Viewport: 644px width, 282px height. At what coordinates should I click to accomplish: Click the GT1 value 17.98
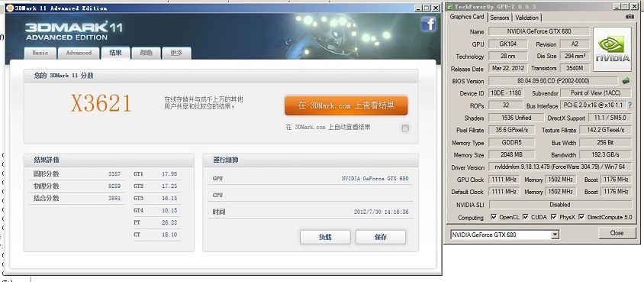coord(169,174)
